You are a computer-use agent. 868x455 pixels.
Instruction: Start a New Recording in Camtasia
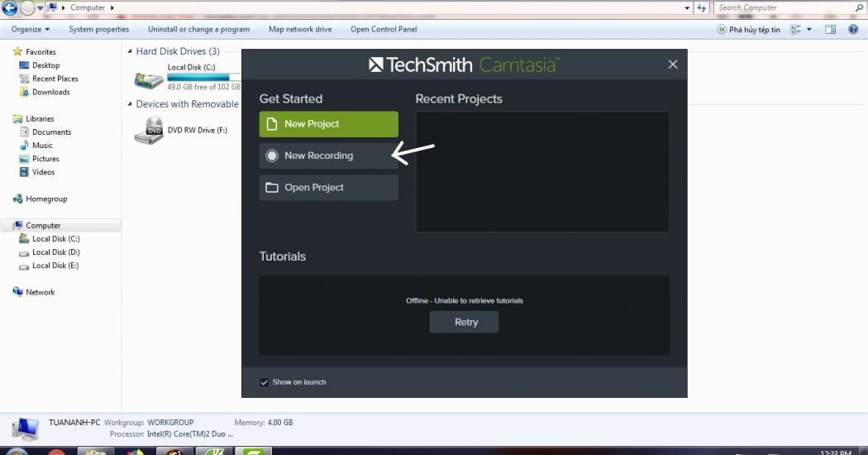[328, 156]
